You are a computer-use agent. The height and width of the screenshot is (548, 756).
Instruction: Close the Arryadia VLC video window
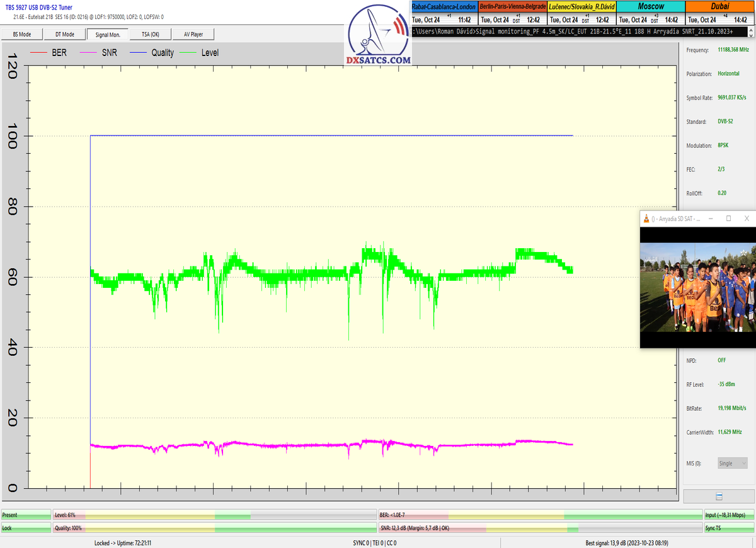click(747, 219)
